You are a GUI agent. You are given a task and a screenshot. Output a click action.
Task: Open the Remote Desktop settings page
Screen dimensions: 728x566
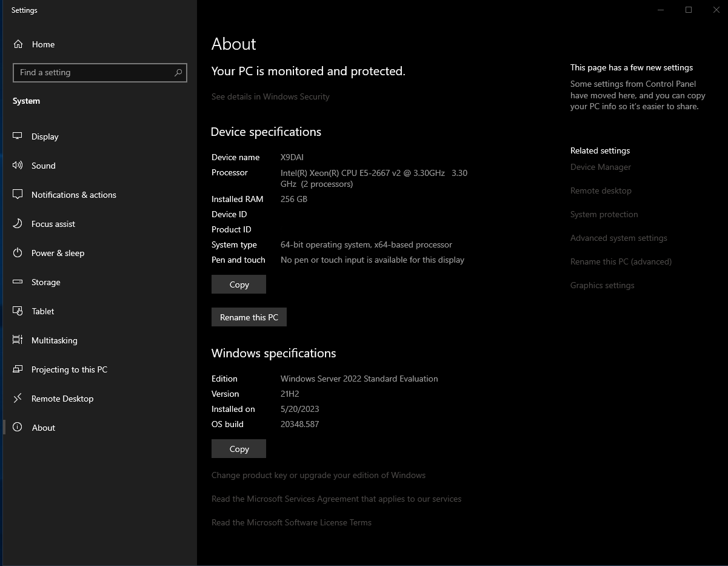62,399
